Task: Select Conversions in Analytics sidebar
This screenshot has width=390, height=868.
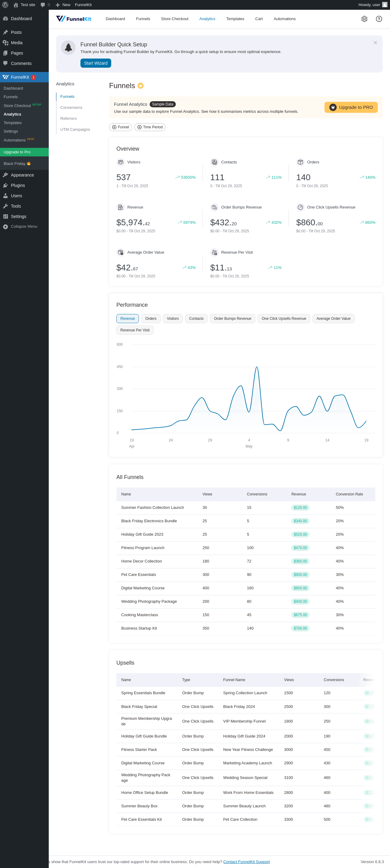Action: click(71, 108)
